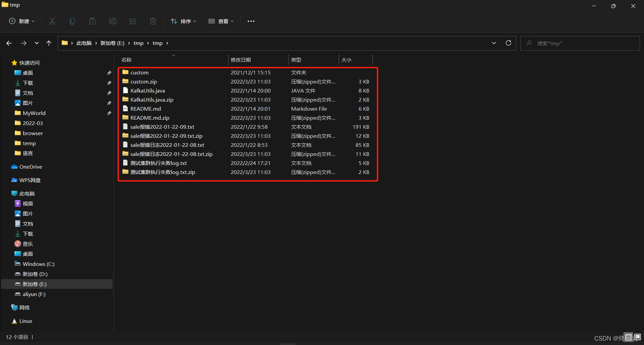Expand the address bar history dropdown
Viewport: 644px width, 345px height.
tap(494, 43)
